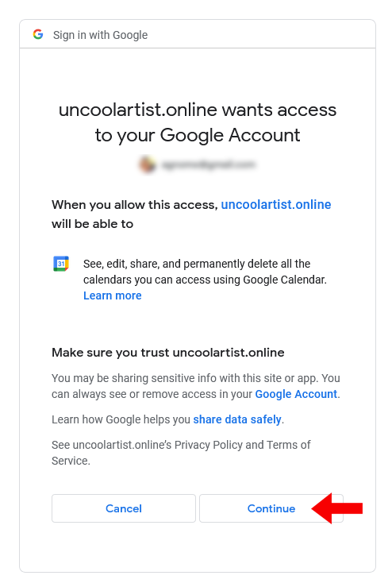Image resolution: width=392 pixels, height=587 pixels.
Task: Click the Terms of Service text
Action: point(181,453)
